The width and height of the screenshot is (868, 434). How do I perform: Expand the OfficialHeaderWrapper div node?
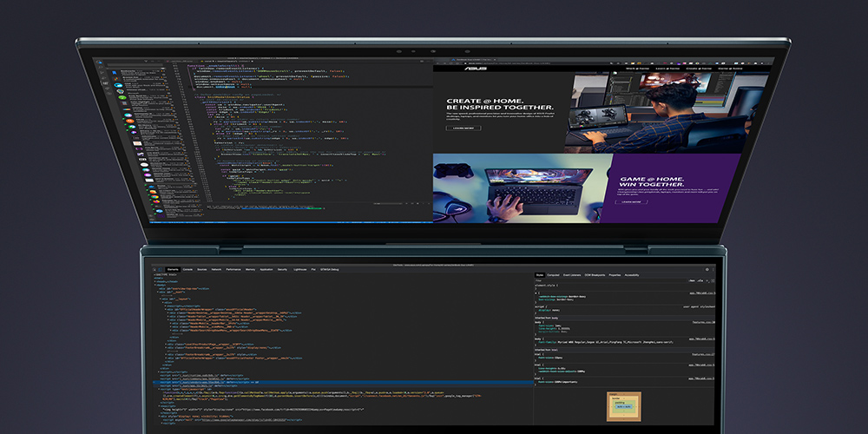[x=168, y=310]
